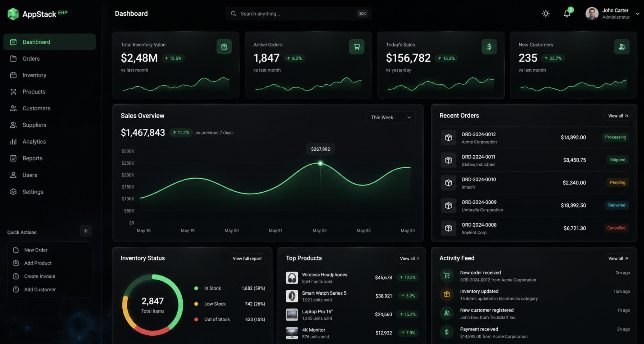The height and width of the screenshot is (344, 644).
Task: Focus the 'Search anything...' field
Action: pos(298,13)
